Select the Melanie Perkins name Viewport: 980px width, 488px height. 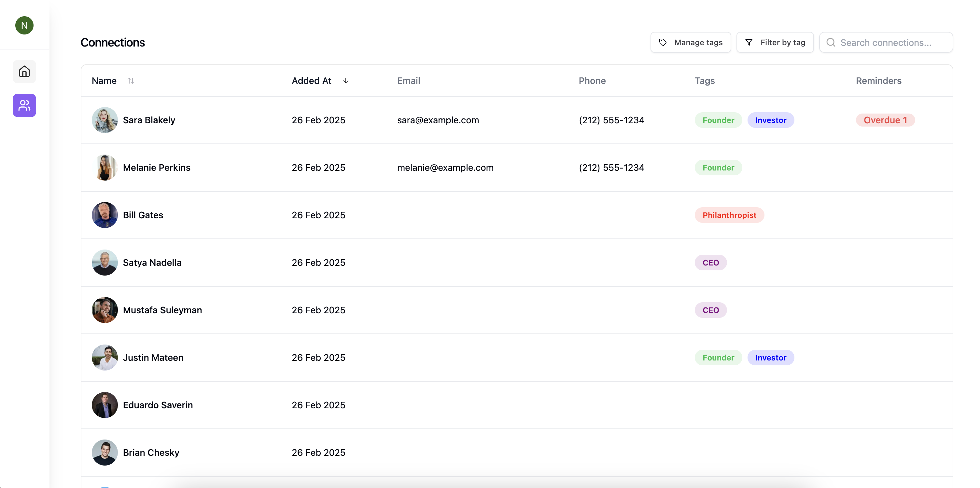(157, 168)
